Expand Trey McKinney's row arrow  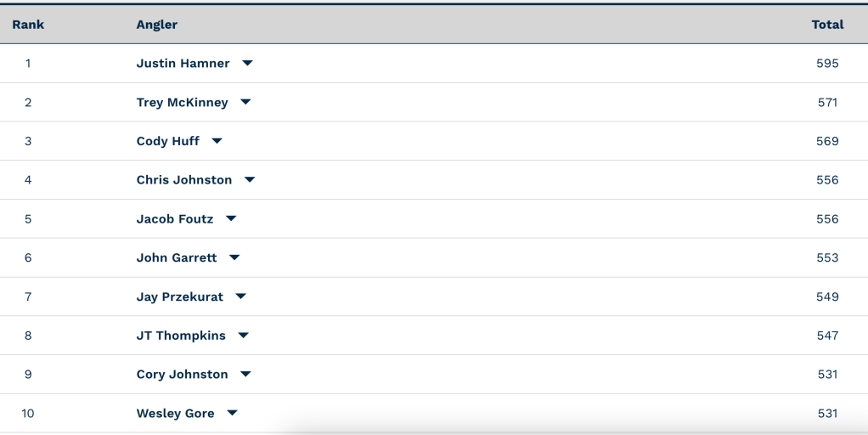click(245, 103)
